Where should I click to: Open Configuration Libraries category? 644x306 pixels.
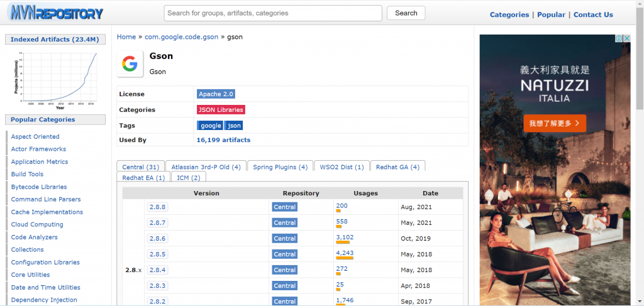pyautogui.click(x=45, y=262)
